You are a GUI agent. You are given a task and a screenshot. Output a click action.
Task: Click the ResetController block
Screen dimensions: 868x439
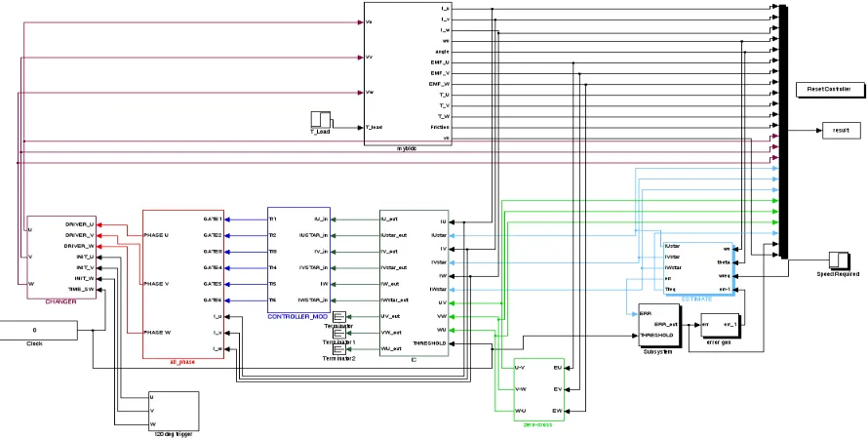coord(830,89)
